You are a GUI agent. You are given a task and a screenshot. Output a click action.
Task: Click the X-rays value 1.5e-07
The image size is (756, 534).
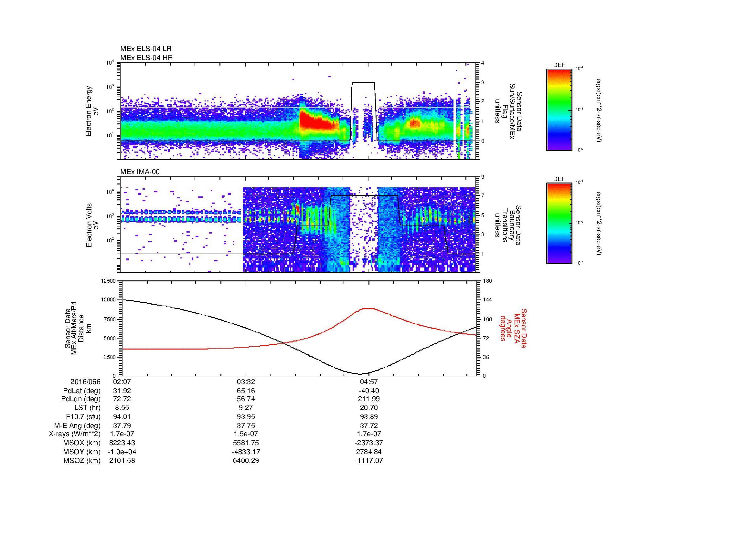click(246, 434)
